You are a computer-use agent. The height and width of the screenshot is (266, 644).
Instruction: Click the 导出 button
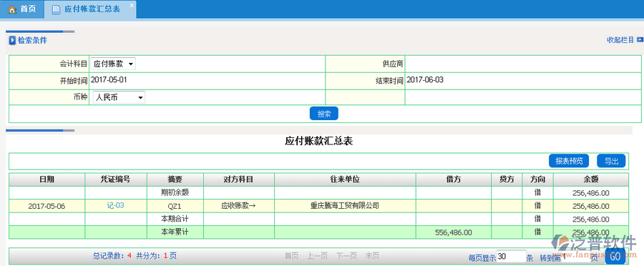pos(611,161)
